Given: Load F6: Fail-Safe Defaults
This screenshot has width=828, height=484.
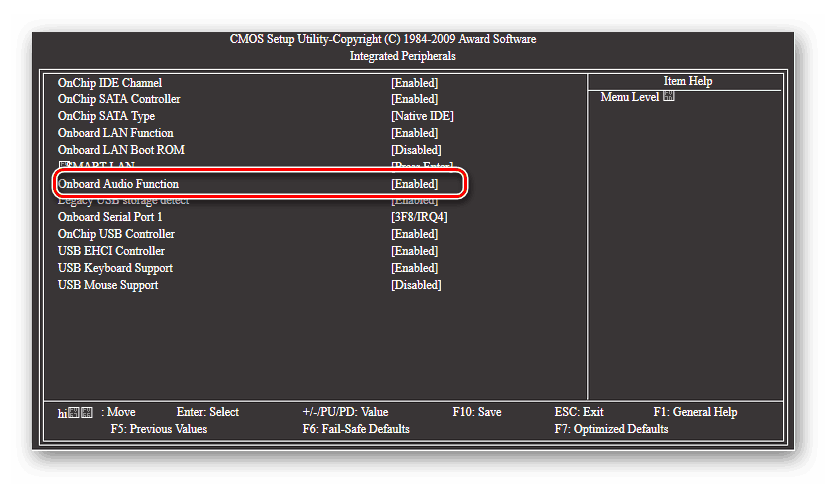Looking at the screenshot, I should [x=356, y=429].
